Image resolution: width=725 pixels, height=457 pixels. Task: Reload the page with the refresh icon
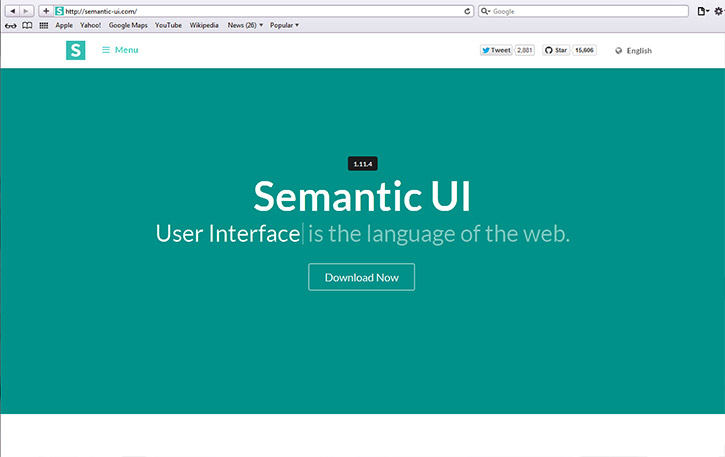click(x=467, y=11)
